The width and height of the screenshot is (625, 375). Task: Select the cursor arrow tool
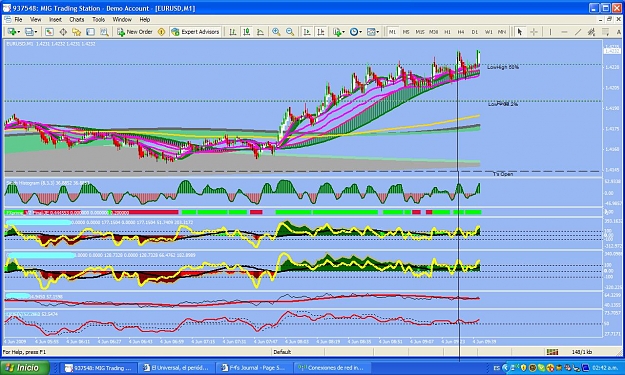click(519, 32)
